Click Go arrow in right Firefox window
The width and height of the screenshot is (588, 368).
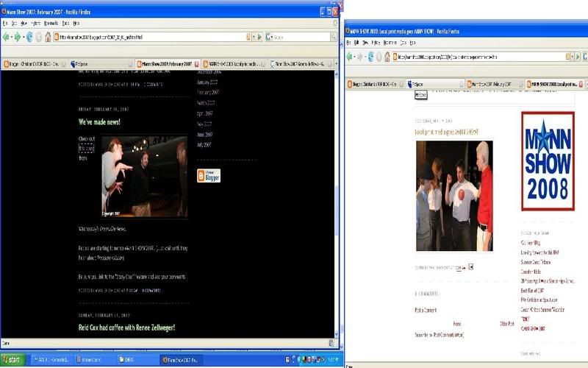point(578,57)
